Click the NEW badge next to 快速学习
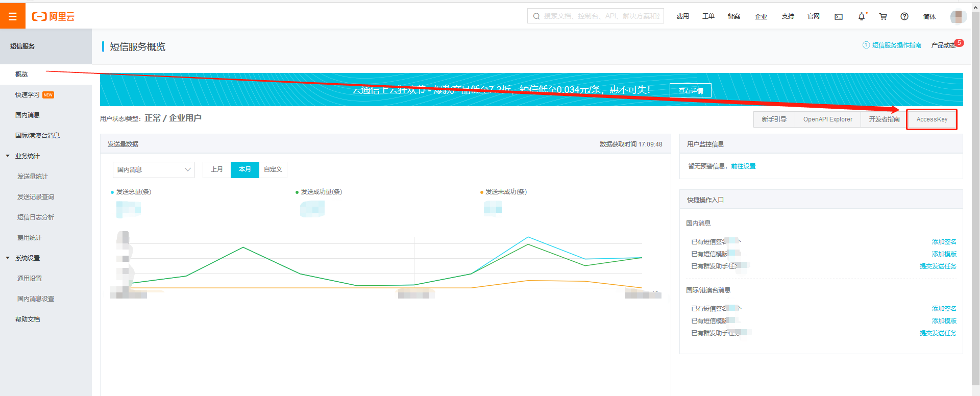 [x=48, y=95]
